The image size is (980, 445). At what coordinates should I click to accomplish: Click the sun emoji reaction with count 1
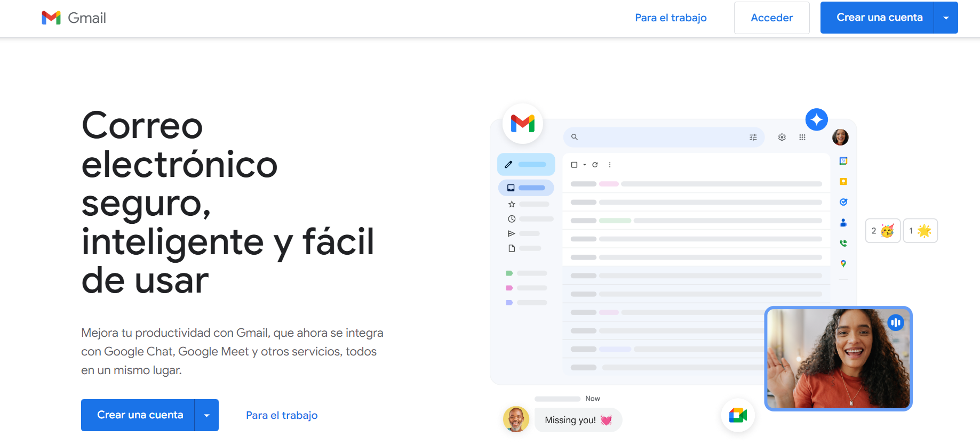(920, 231)
